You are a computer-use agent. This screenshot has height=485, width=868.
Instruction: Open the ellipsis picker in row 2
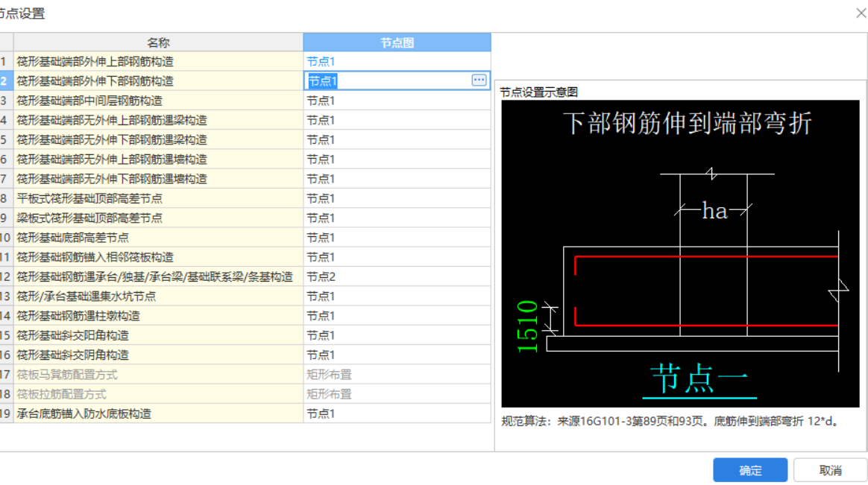(479, 80)
